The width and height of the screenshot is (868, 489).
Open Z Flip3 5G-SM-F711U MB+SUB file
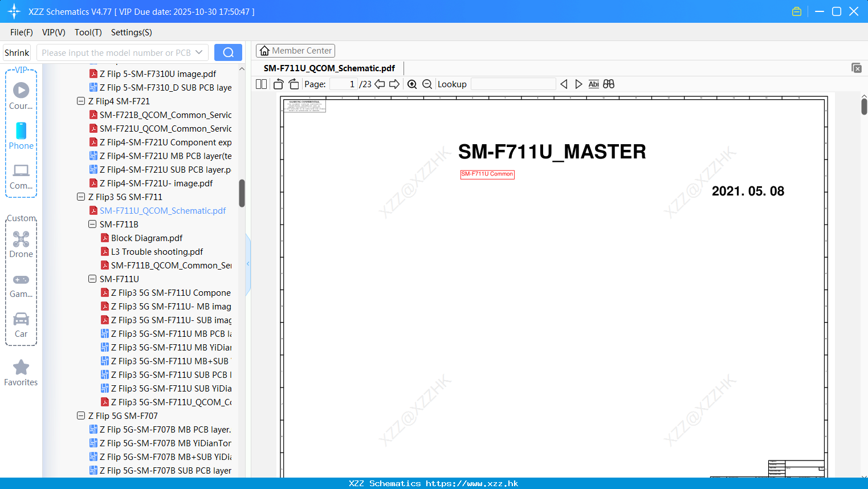[x=166, y=361]
